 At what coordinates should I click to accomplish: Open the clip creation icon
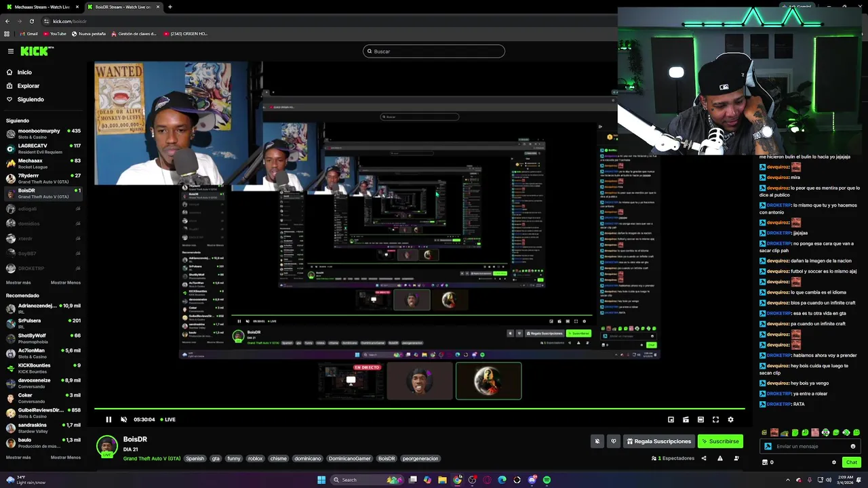coord(686,420)
